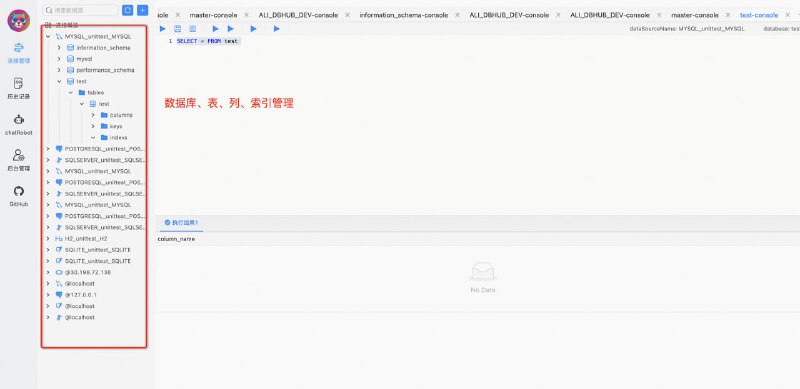The width and height of the screenshot is (800, 389).
Task: Expand the mysql database node
Action: click(59, 59)
